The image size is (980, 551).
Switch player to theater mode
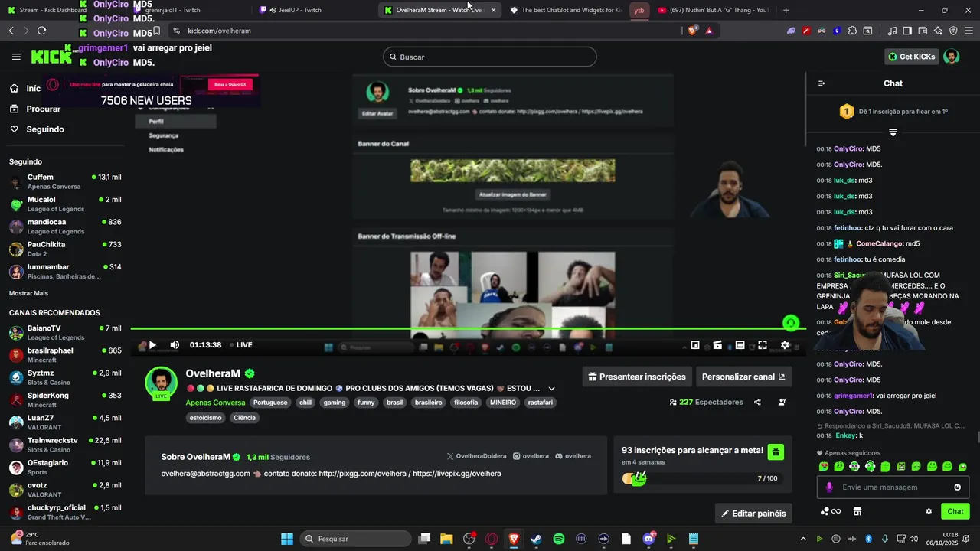click(740, 345)
